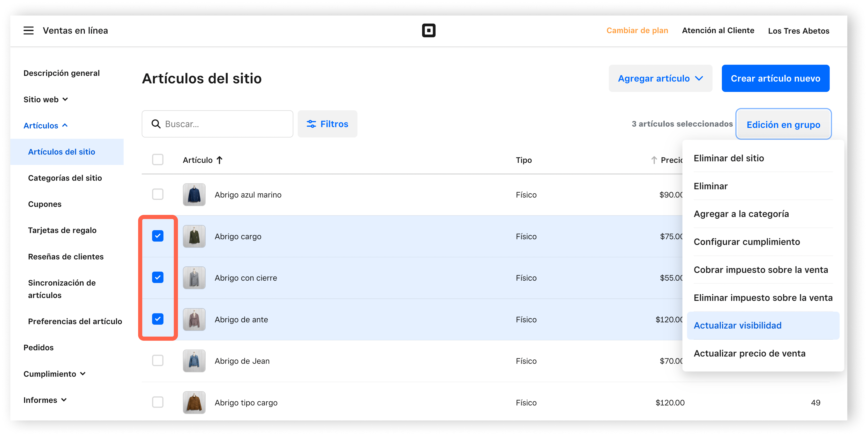Choose Eliminar del sitio option

click(x=729, y=158)
